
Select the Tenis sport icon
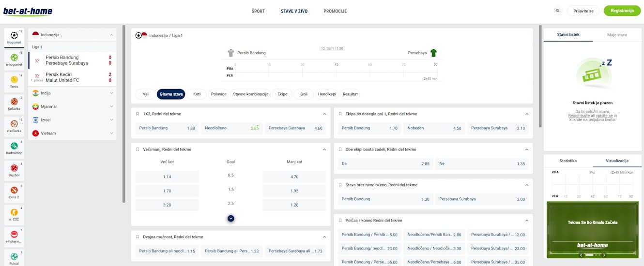14,82
